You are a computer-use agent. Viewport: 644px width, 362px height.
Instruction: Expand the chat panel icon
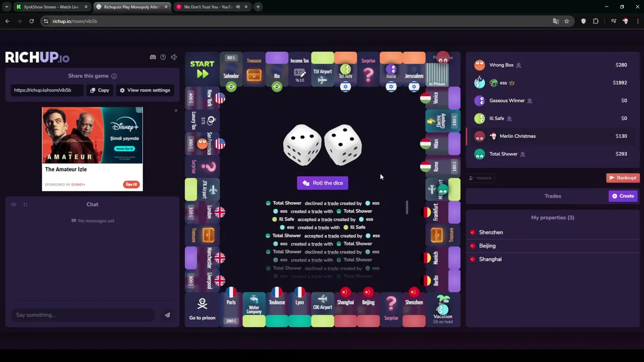point(25,205)
